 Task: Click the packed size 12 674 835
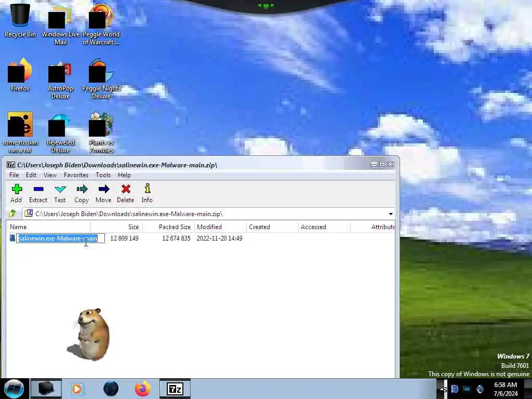176,238
